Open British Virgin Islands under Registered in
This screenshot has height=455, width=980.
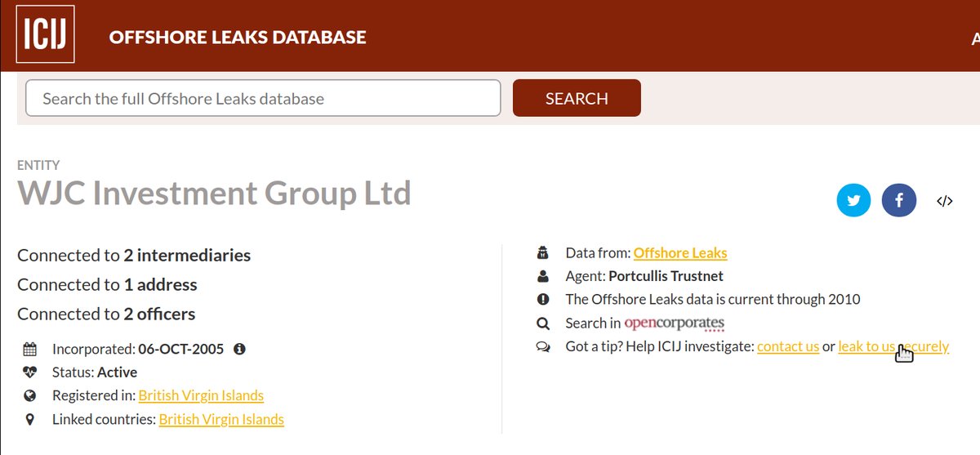pyautogui.click(x=201, y=395)
